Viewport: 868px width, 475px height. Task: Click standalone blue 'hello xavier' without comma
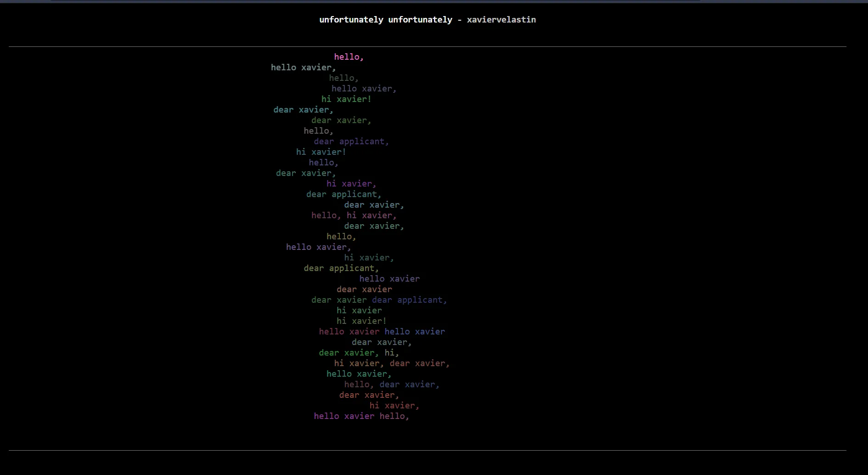coord(389,279)
